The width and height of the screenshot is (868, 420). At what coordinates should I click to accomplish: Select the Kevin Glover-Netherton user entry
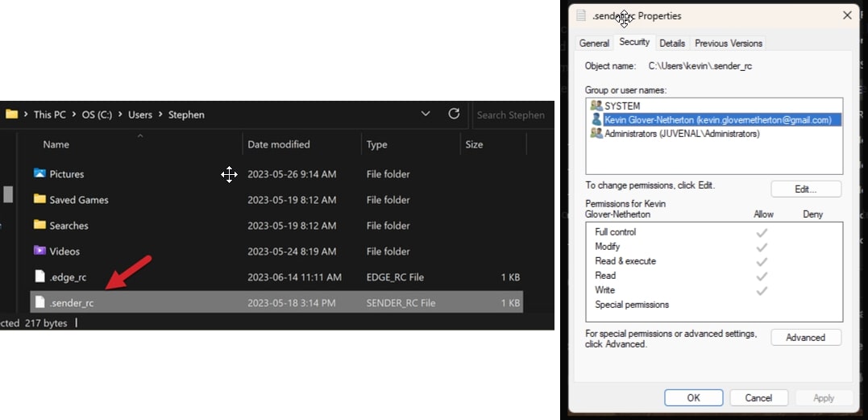pos(716,119)
